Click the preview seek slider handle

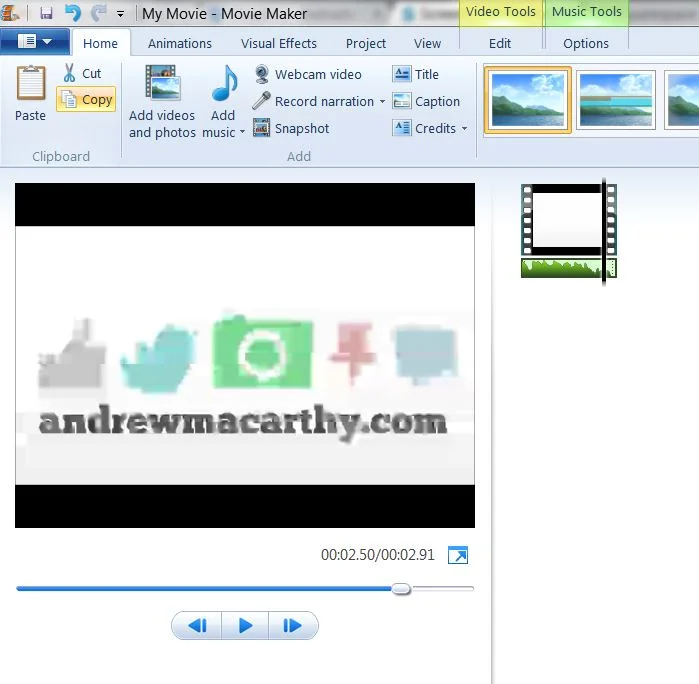pyautogui.click(x=401, y=589)
